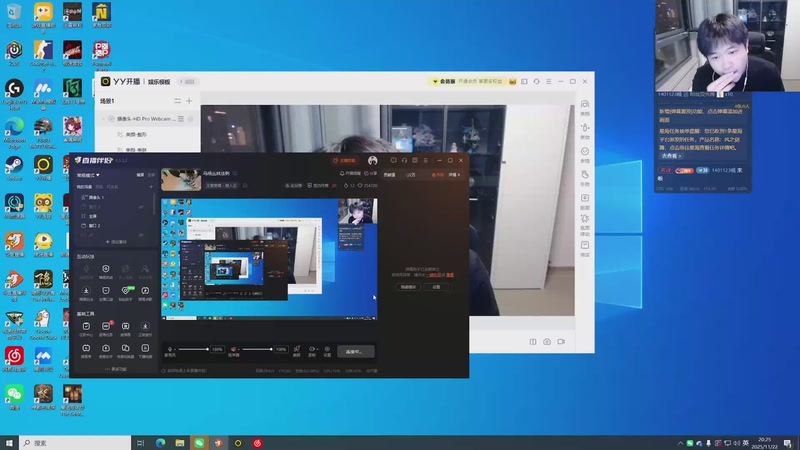This screenshot has height=450, width=800.
Task: Toggle visibility of the dimmed window source row
Action: tap(141, 207)
